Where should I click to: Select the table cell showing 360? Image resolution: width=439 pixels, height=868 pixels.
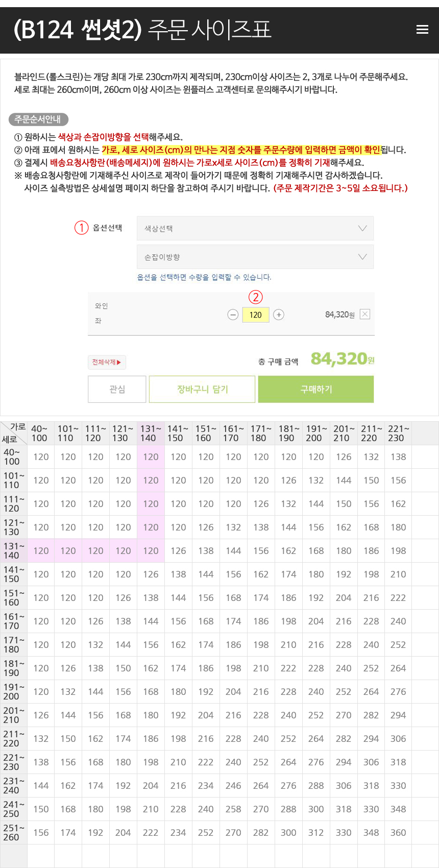tap(398, 833)
